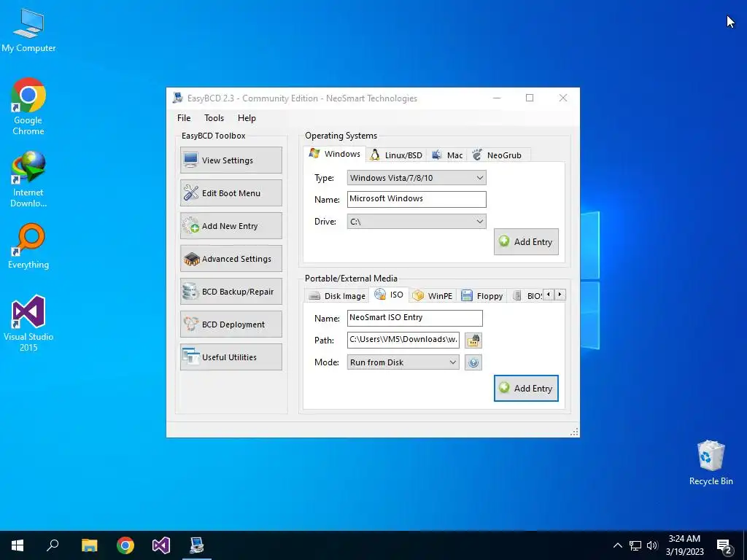Viewport: 747px width, 560px height.
Task: Select My Computer desktop icon
Action: [x=28, y=31]
